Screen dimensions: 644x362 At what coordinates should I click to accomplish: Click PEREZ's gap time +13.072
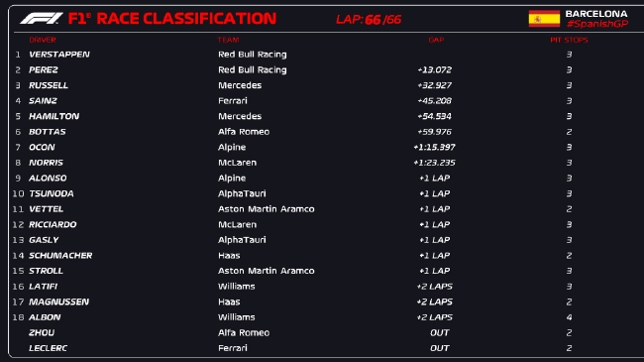(x=435, y=70)
